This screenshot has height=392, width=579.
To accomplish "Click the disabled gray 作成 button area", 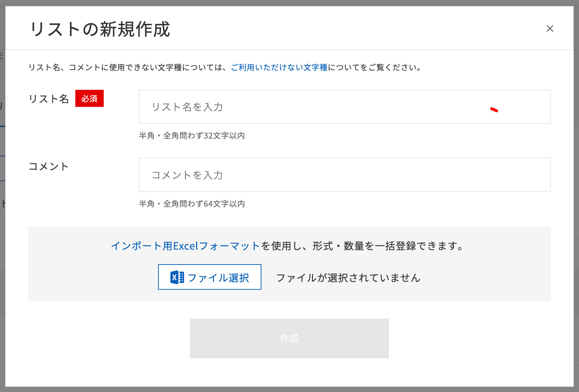I will tap(289, 338).
